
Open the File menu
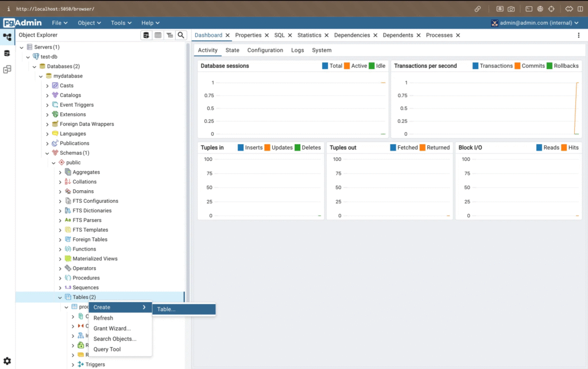pyautogui.click(x=60, y=23)
